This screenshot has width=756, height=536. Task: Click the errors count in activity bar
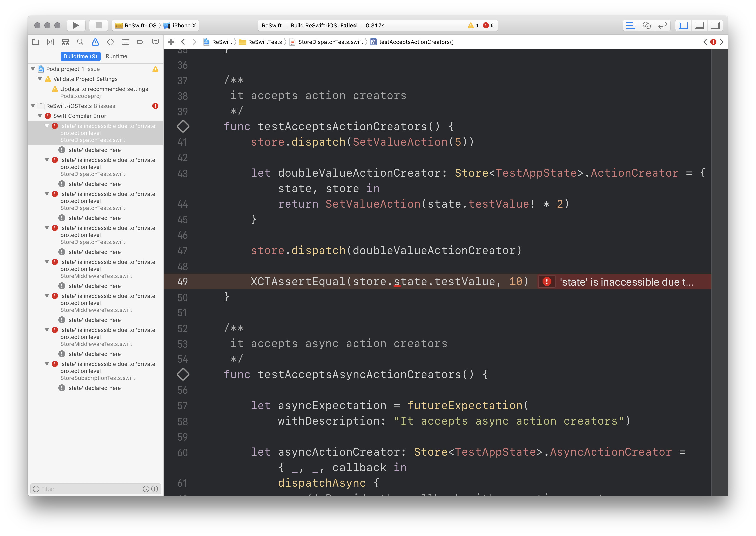coord(488,25)
